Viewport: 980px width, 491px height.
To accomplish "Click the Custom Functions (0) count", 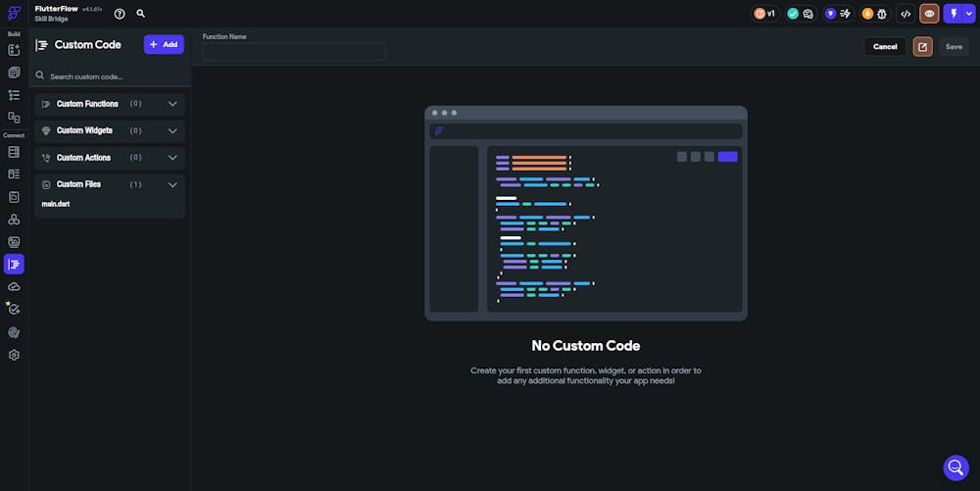I will coord(135,104).
